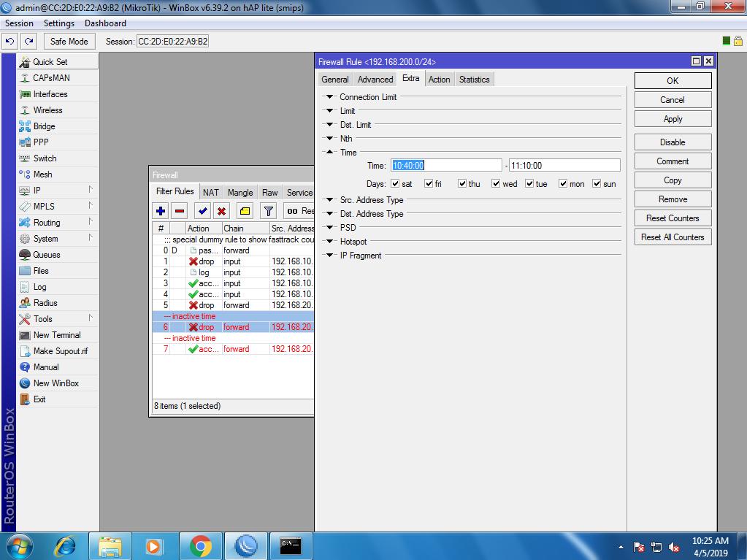
Task: Open the Mangle tab in Firewall window
Action: (x=240, y=192)
